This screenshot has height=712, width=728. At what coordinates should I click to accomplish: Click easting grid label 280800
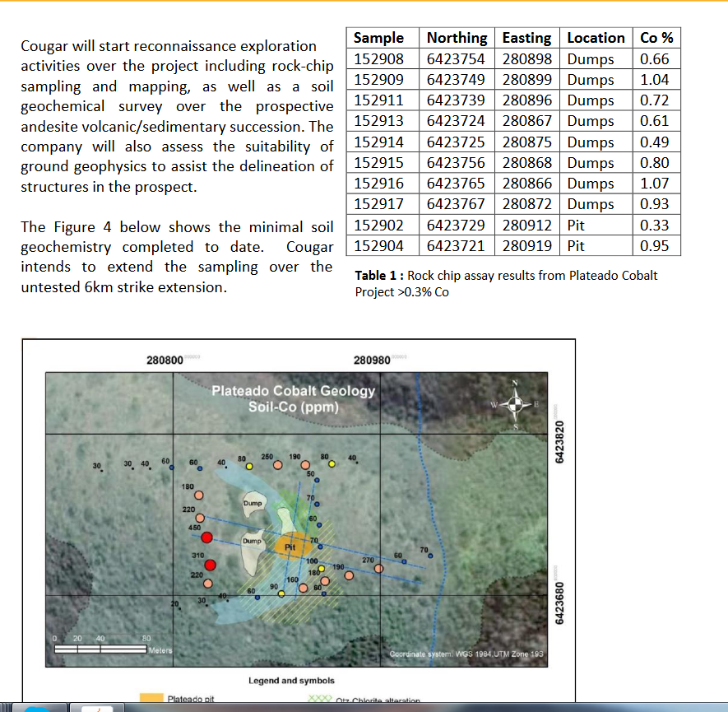(x=165, y=361)
